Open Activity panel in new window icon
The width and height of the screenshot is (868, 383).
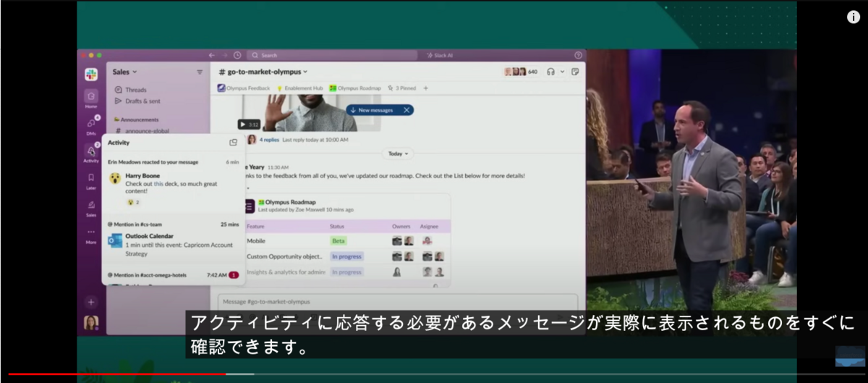pos(233,143)
